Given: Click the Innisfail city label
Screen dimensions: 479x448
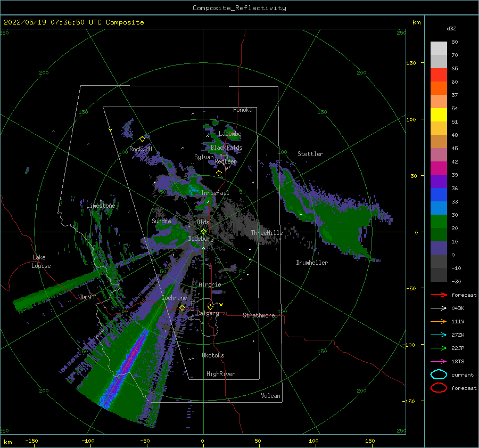Looking at the screenshot, I should tap(215, 193).
